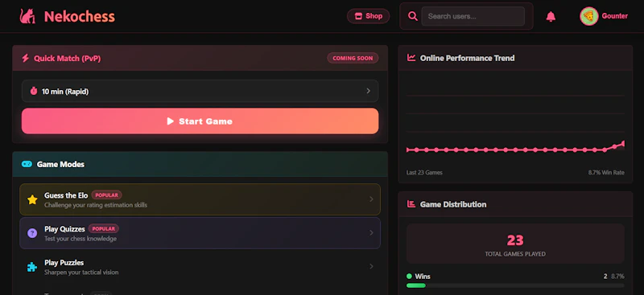This screenshot has height=295, width=644.
Task: Click 'Sharpen your tactical vision' text
Action: pos(81,272)
